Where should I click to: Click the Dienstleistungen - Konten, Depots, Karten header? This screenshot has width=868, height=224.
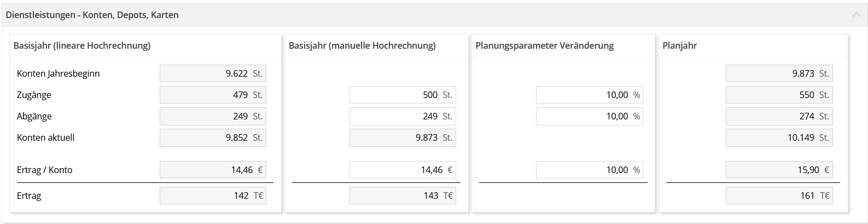92,15
